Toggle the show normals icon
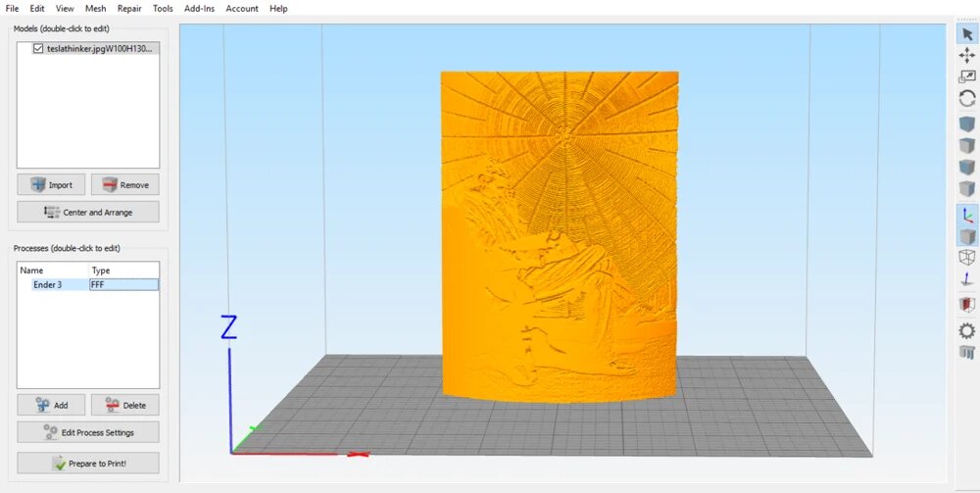 click(967, 278)
